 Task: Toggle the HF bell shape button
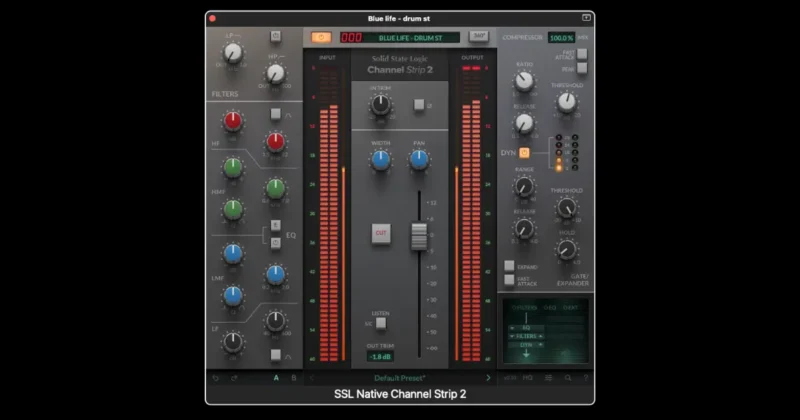coord(276,114)
